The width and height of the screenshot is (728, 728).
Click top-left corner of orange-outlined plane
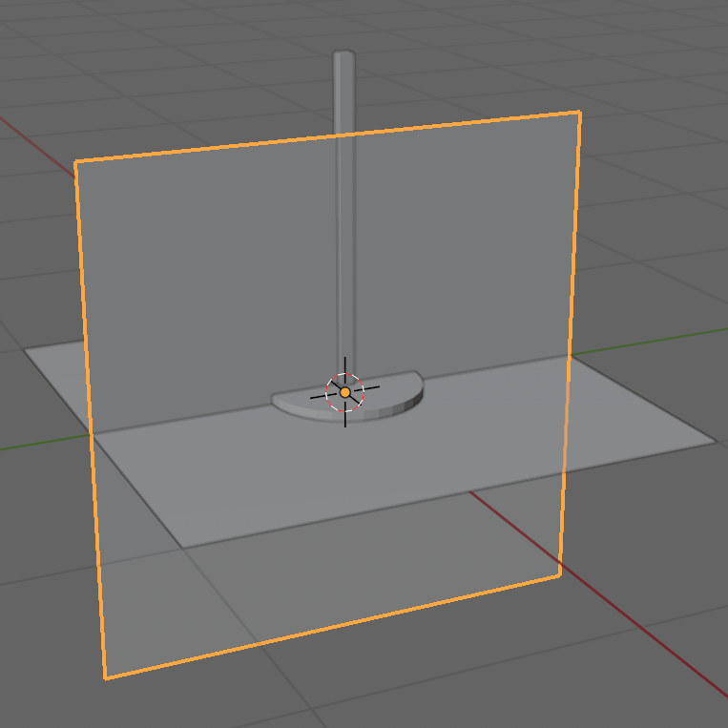[75, 161]
